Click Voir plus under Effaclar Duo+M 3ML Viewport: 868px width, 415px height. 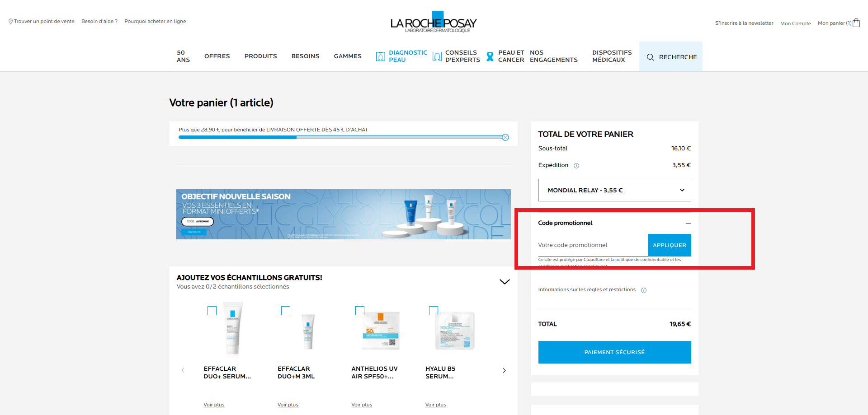[x=288, y=405]
